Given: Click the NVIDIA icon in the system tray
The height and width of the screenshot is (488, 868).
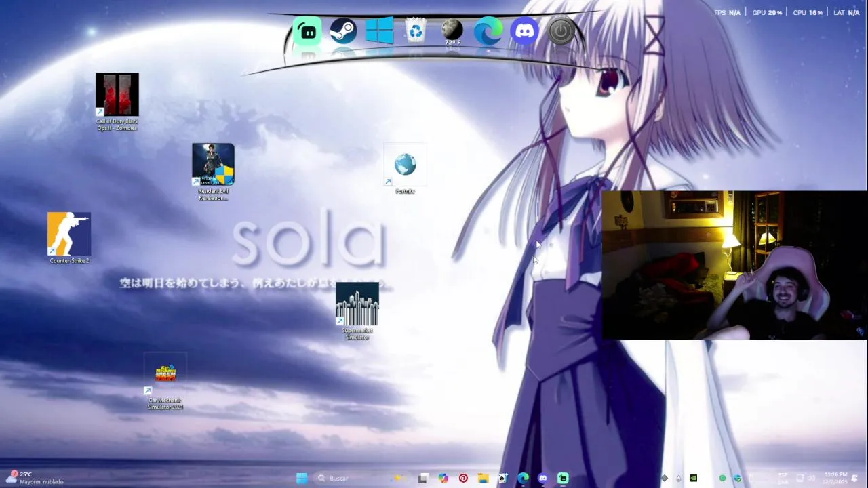Looking at the screenshot, I should coord(693,478).
